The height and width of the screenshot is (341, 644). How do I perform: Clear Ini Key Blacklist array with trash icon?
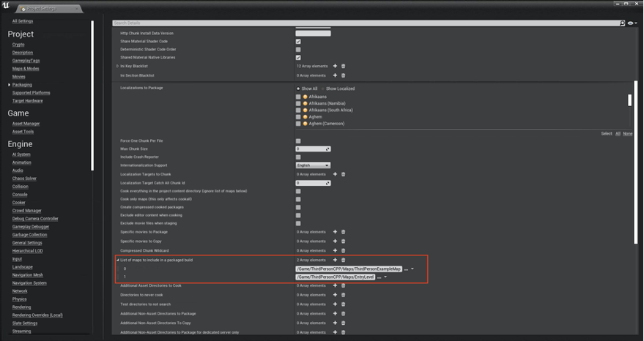[x=344, y=66]
